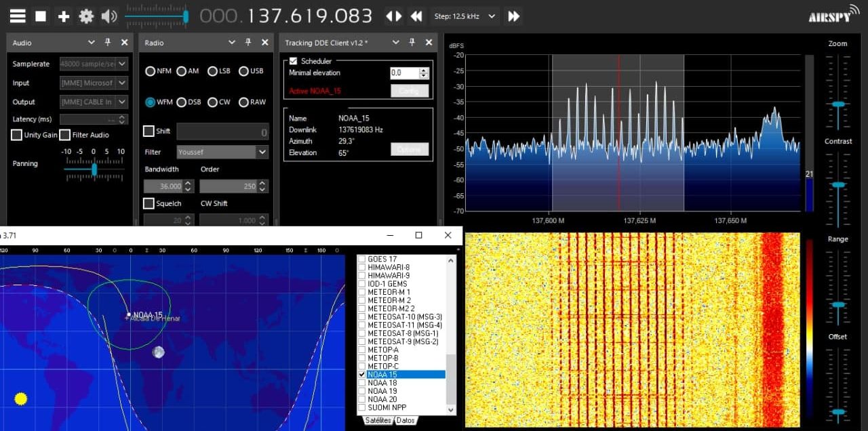This screenshot has height=431, width=868.
Task: Select CW demodulation mode
Action: [x=212, y=102]
